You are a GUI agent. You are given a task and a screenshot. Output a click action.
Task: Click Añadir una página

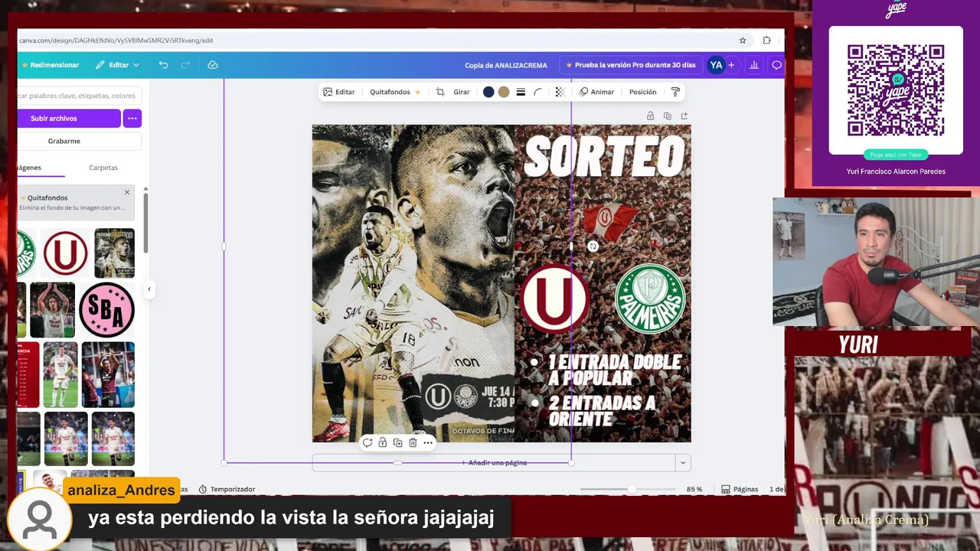(494, 462)
